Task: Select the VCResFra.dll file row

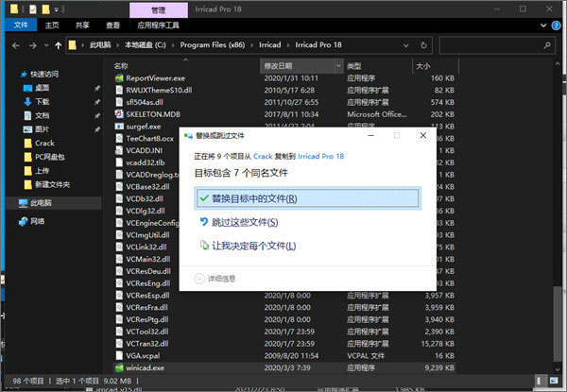Action: [283, 307]
